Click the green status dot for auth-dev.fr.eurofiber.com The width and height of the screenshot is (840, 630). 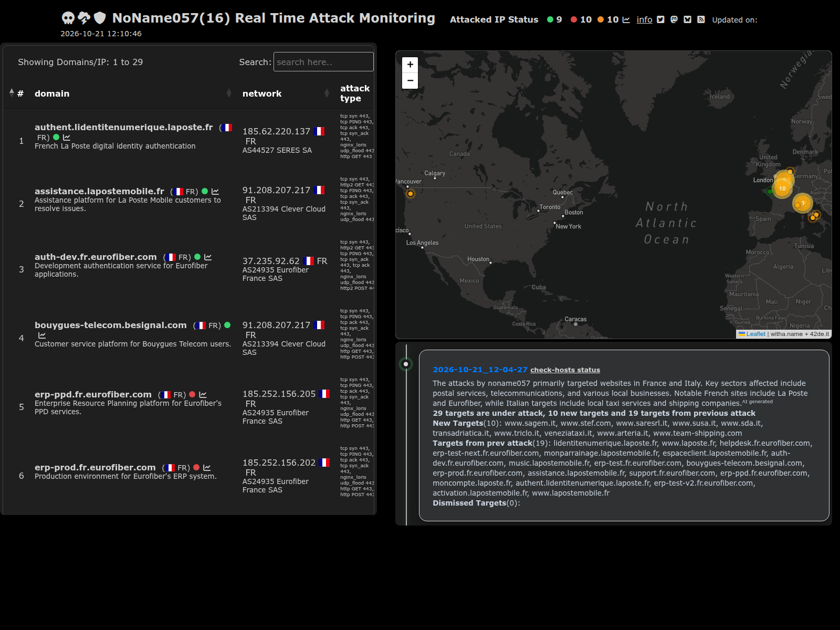coord(197,257)
